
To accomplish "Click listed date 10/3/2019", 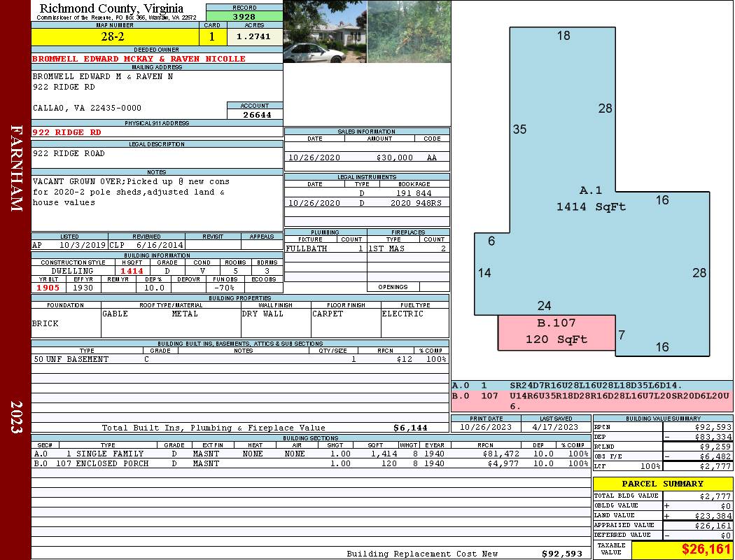I will click(83, 245).
